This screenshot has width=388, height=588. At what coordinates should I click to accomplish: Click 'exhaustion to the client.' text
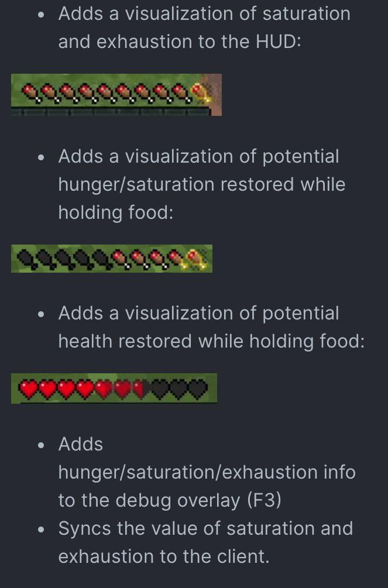click(164, 556)
